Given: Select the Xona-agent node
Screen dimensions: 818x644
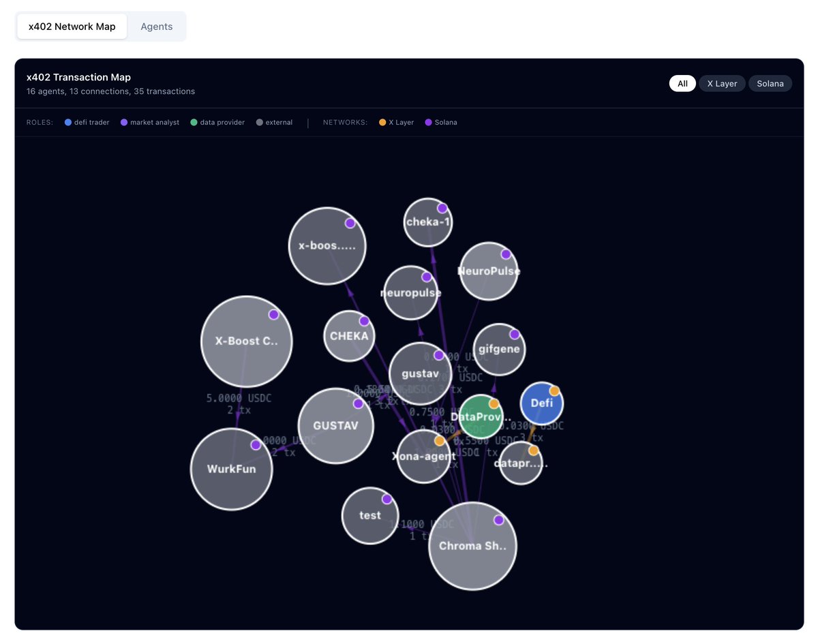Looking at the screenshot, I should [x=423, y=457].
